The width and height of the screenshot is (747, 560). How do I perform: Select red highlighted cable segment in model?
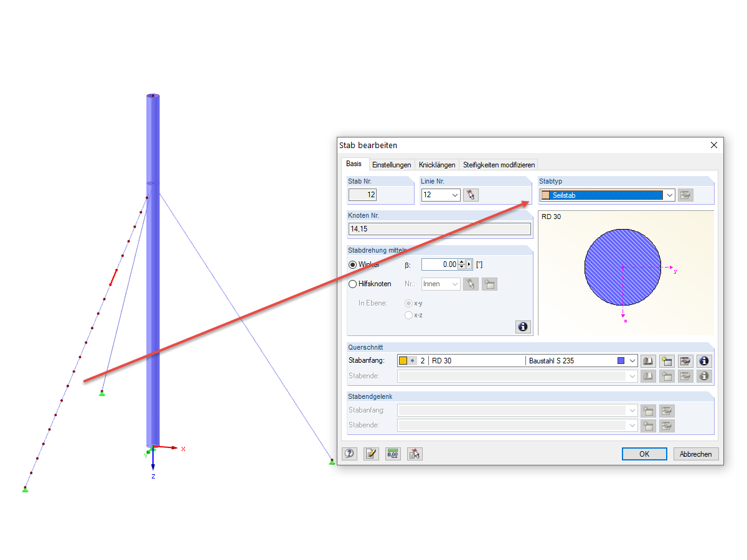pos(114,277)
